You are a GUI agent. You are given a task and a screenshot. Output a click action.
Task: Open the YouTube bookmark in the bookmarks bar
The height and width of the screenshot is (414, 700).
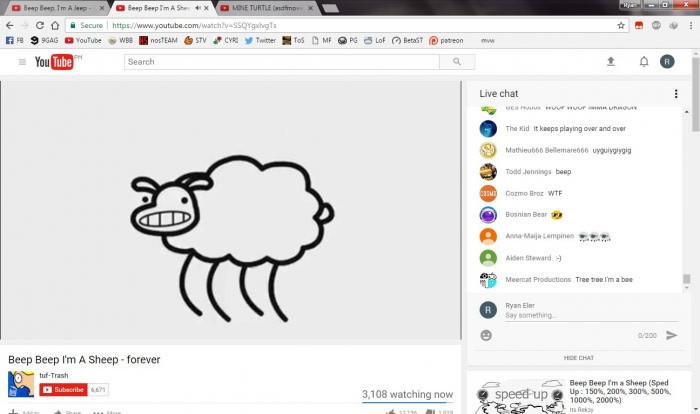[83, 40]
